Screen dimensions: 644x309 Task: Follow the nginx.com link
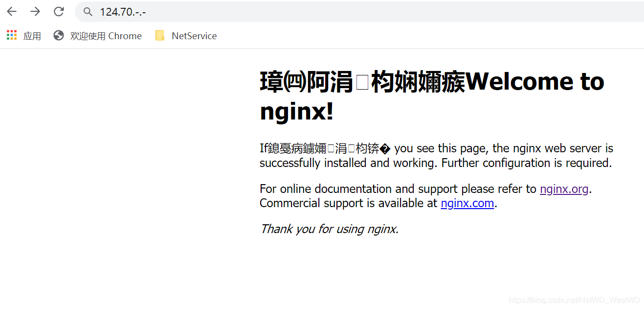467,203
